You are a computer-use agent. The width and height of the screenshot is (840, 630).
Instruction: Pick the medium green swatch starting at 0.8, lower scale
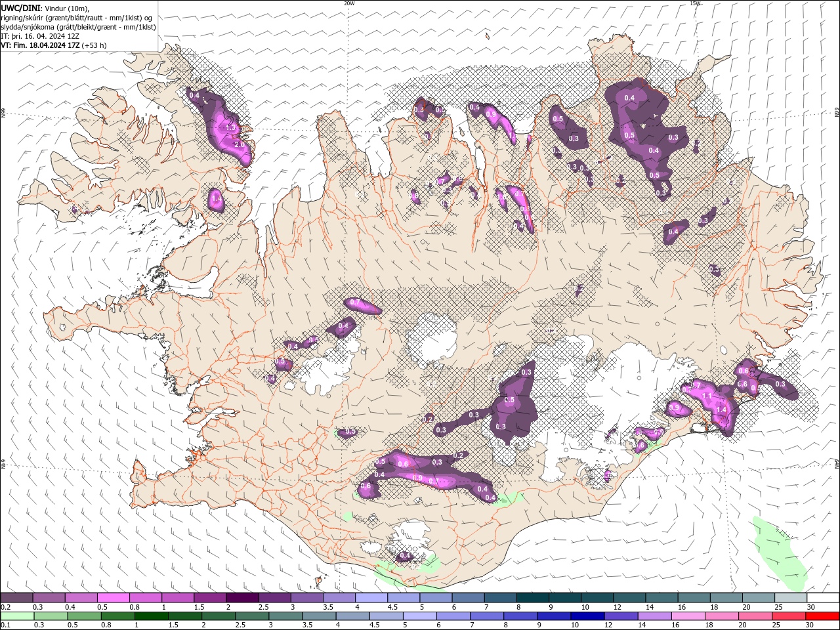pos(118,616)
